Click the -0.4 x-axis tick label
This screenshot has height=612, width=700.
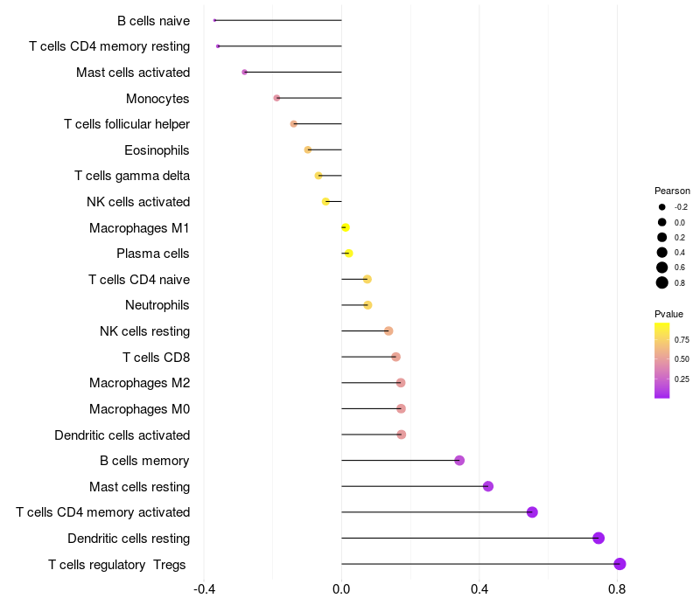204,589
